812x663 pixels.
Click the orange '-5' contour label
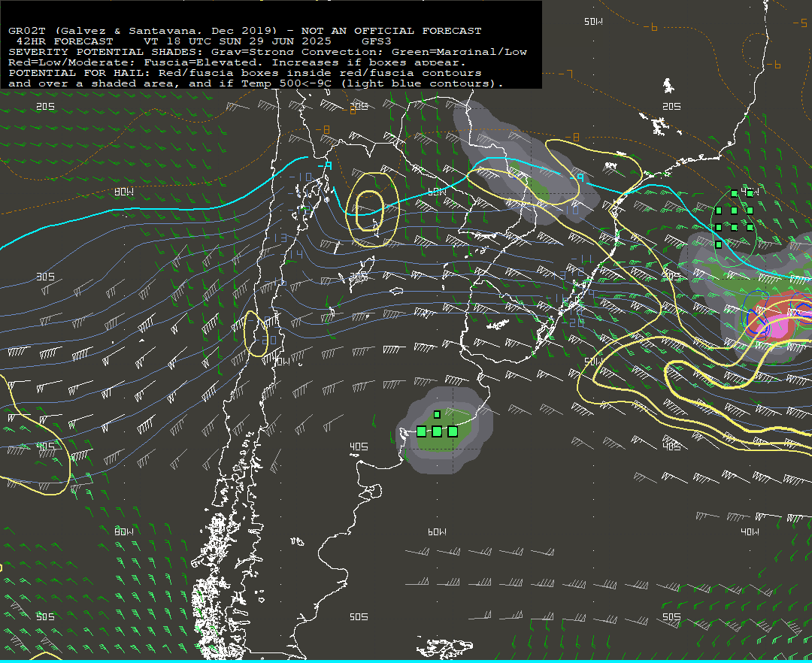800,23
